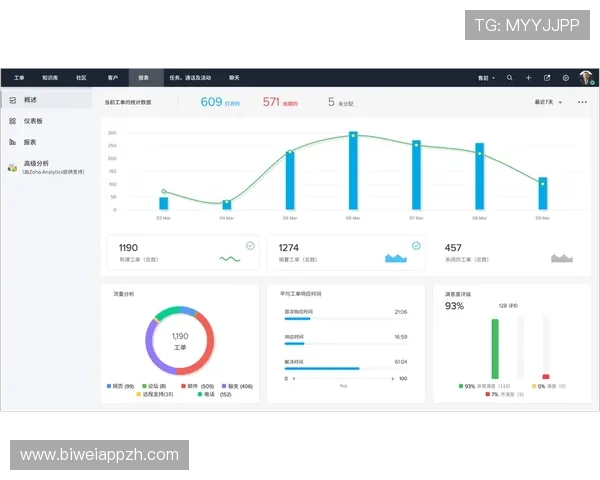Switch to the 知识库 knowledge base tab

click(50, 78)
